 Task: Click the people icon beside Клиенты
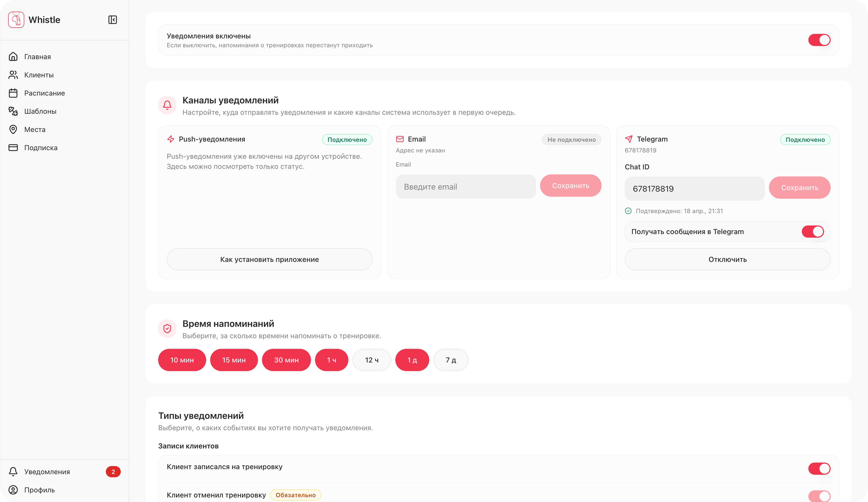coord(13,75)
